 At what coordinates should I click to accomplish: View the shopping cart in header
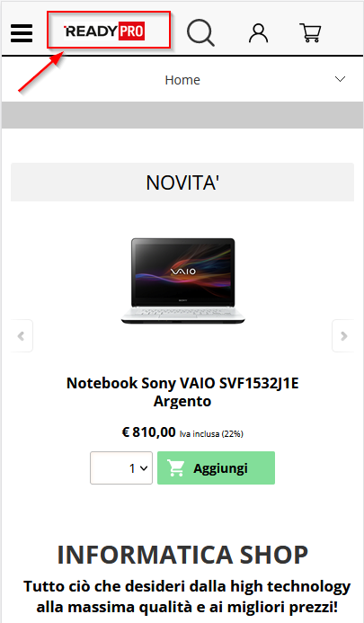[310, 32]
